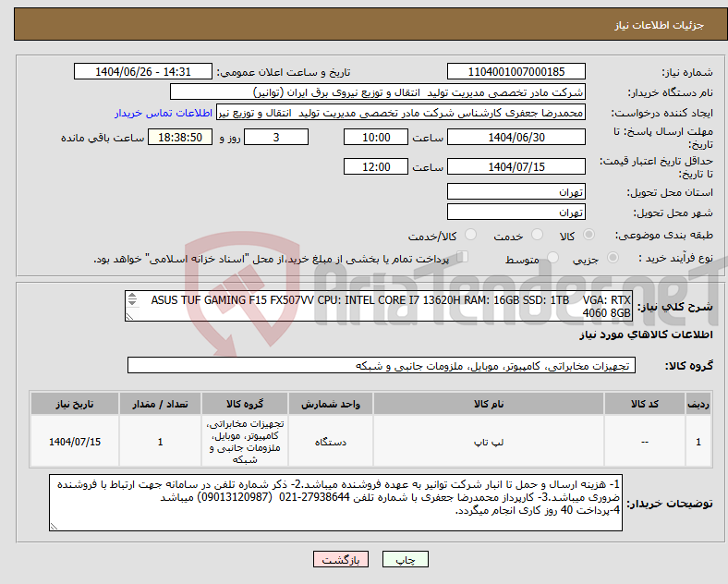Viewport: 728px width, 584px height.
Task: Click the buyer organization name field
Action: [378, 91]
